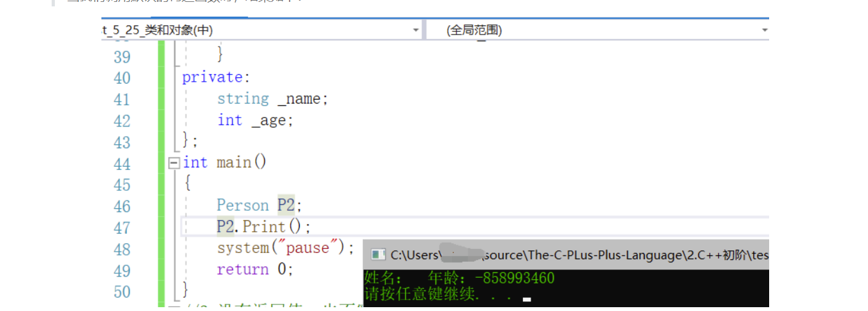Viewport: 868px width, 311px height.
Task: Click line number 43
Action: pyautogui.click(x=122, y=142)
